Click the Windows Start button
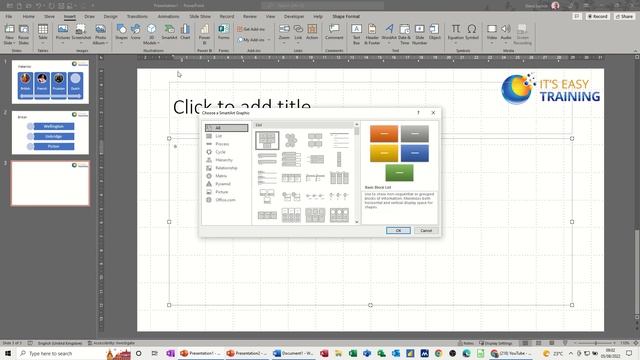Image resolution: width=640 pixels, height=360 pixels. pyautogui.click(x=8, y=353)
